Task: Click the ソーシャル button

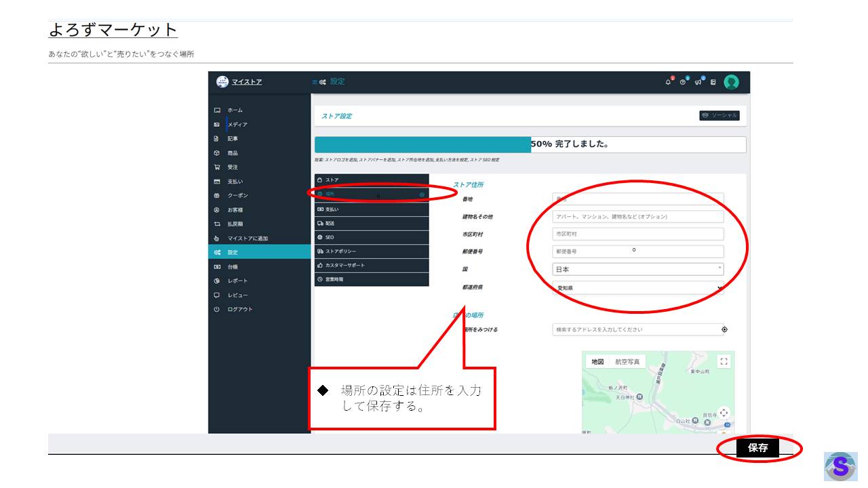Action: 719,115
